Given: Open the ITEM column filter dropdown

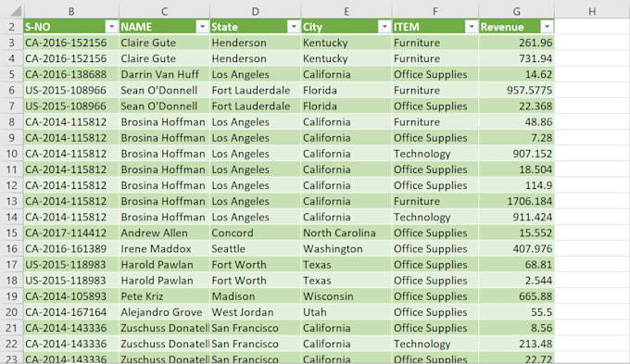Looking at the screenshot, I should 472,27.
